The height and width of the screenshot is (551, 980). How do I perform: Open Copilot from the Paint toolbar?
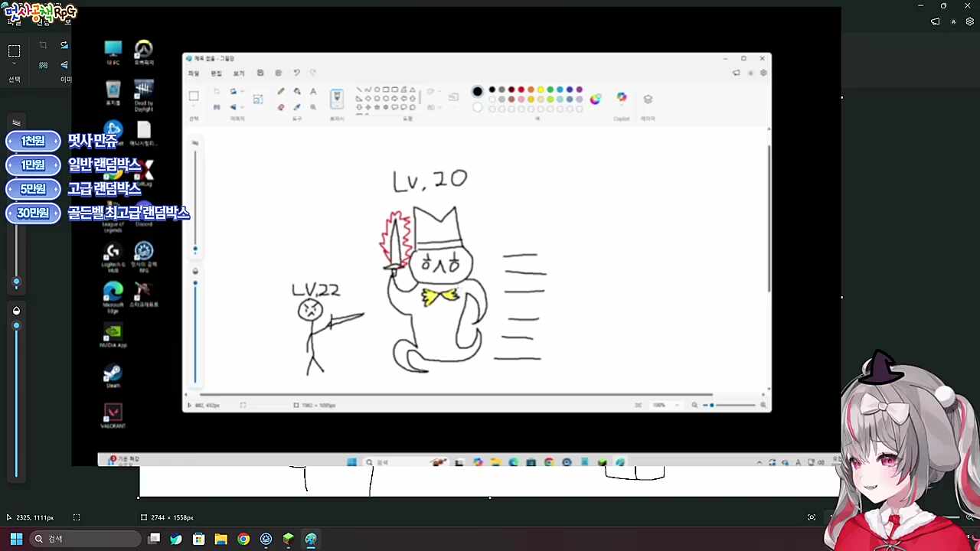(x=621, y=98)
